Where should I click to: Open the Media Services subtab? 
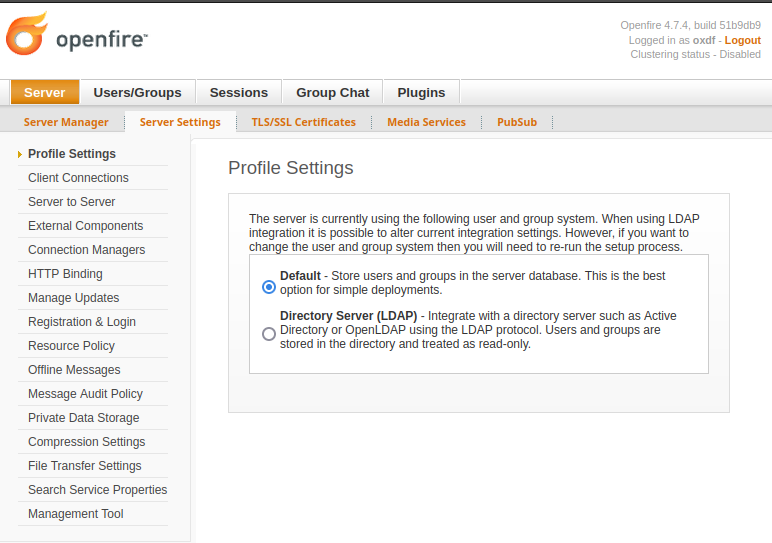click(426, 122)
